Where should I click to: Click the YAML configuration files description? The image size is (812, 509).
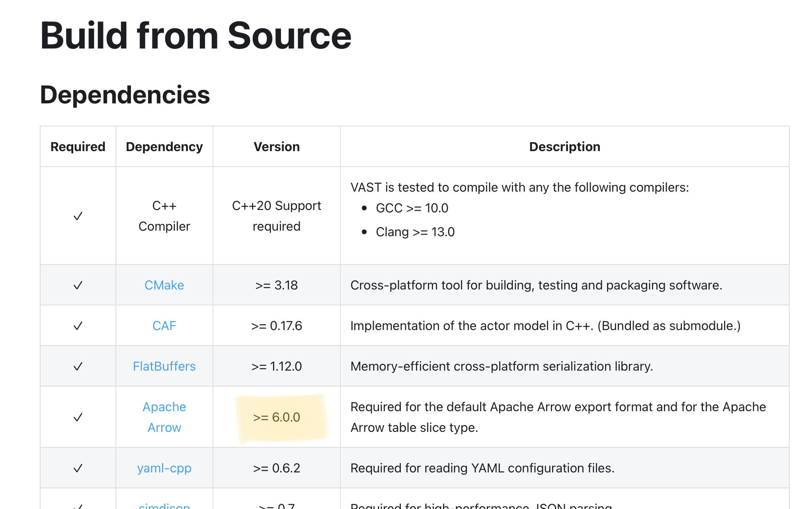point(482,468)
